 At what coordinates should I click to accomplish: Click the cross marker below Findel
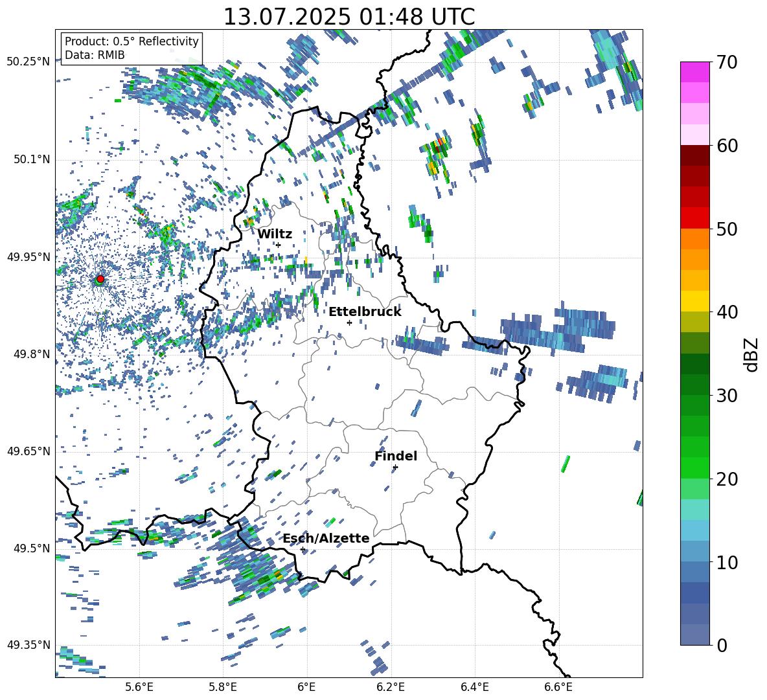[x=395, y=468]
